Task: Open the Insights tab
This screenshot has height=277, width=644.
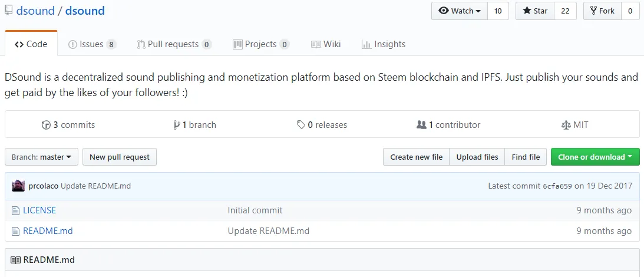Action: 383,44
